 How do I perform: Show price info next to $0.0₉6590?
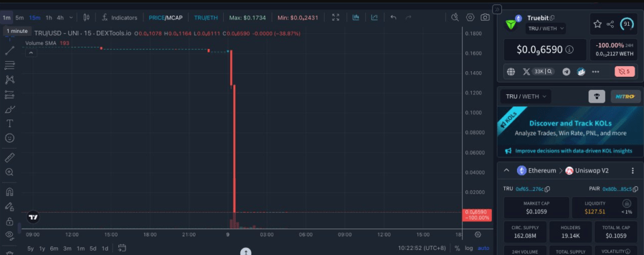click(x=569, y=50)
